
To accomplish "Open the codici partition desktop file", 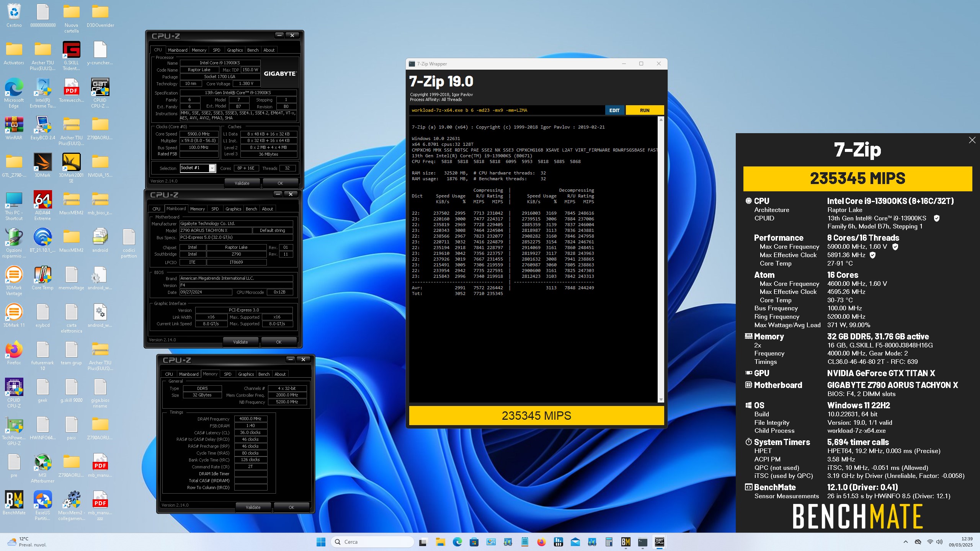I will point(129,243).
